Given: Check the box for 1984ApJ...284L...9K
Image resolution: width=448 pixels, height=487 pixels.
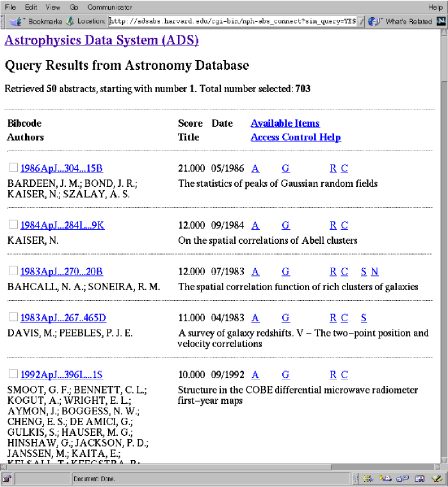Looking at the screenshot, I should click(x=13, y=224).
